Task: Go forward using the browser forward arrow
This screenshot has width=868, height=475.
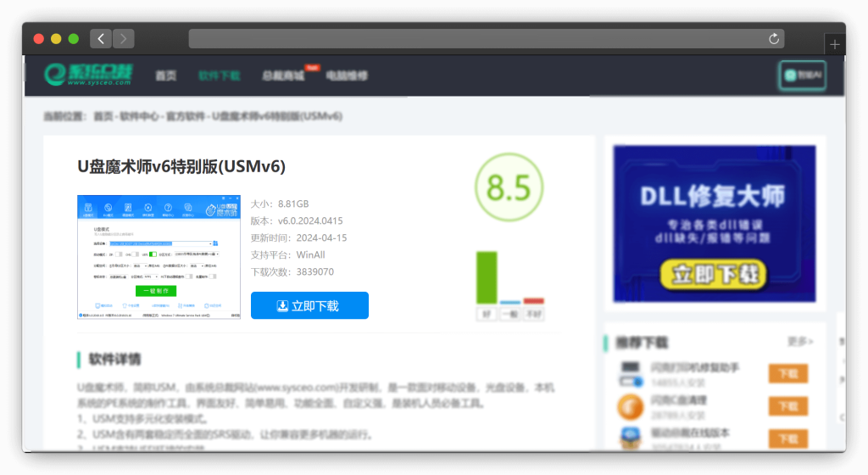Action: [x=124, y=39]
